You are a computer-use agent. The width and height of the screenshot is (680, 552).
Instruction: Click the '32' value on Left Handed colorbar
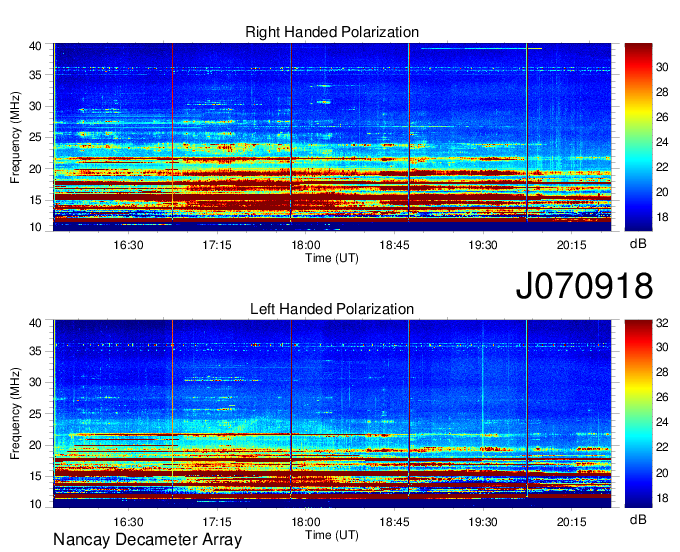pos(662,323)
